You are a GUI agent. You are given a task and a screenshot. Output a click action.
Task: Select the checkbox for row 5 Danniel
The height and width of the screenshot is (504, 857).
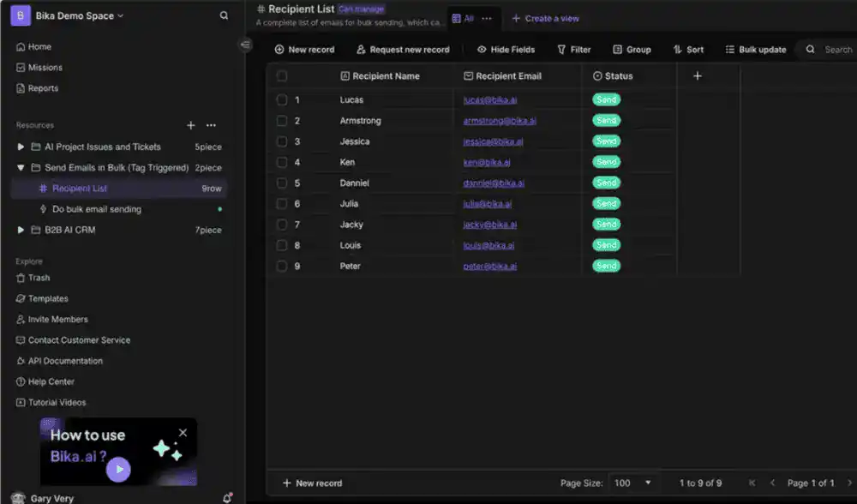pos(282,183)
